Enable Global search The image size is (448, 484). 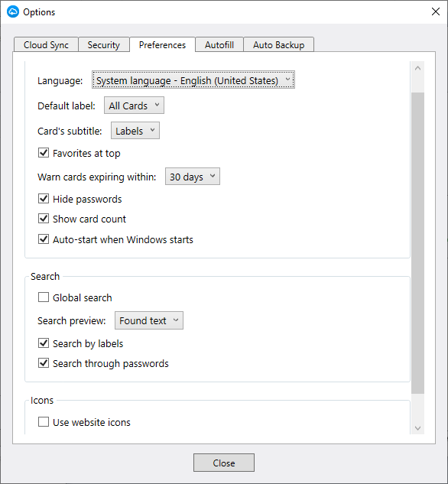click(x=44, y=297)
